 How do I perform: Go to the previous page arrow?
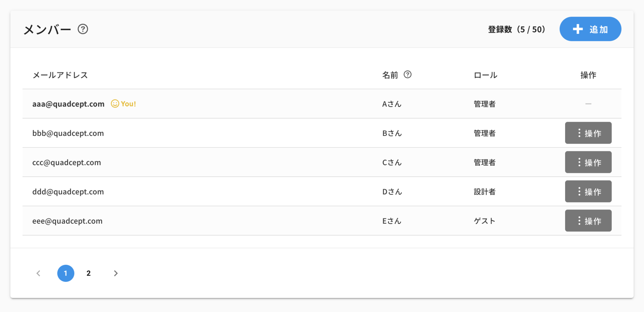point(38,273)
